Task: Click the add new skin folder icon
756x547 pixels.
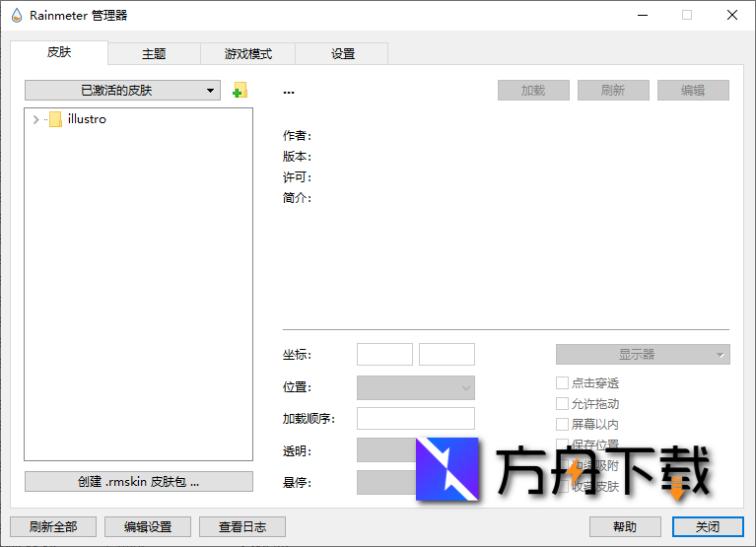Action: click(x=240, y=90)
